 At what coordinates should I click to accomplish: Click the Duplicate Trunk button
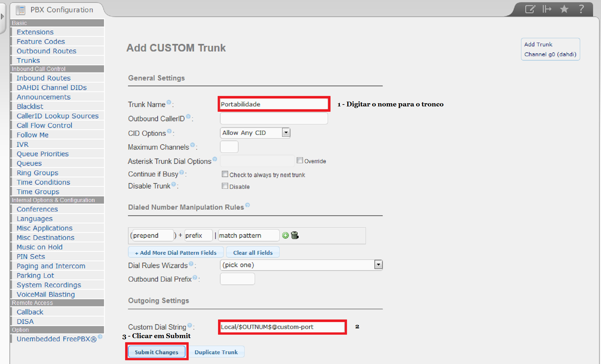click(216, 352)
